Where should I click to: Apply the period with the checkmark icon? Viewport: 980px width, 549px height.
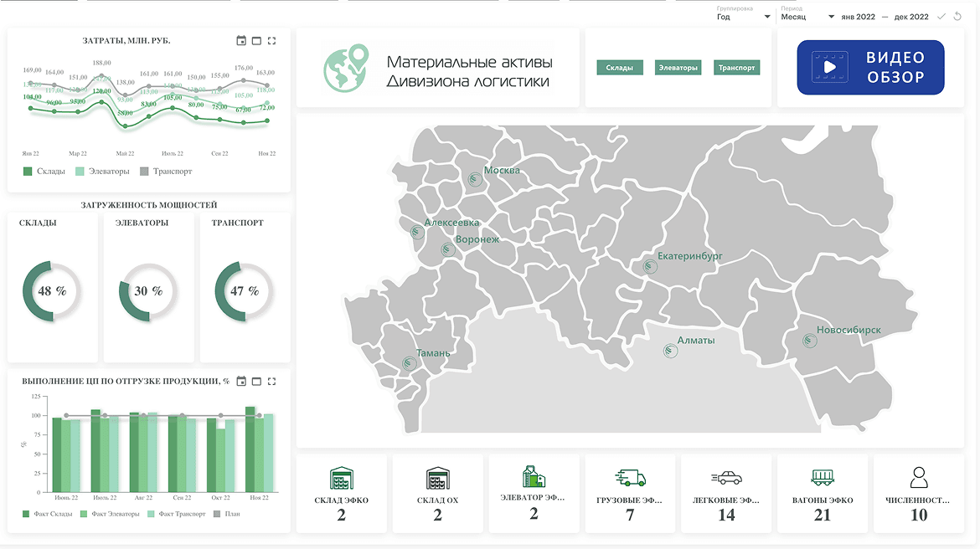pyautogui.click(x=941, y=17)
